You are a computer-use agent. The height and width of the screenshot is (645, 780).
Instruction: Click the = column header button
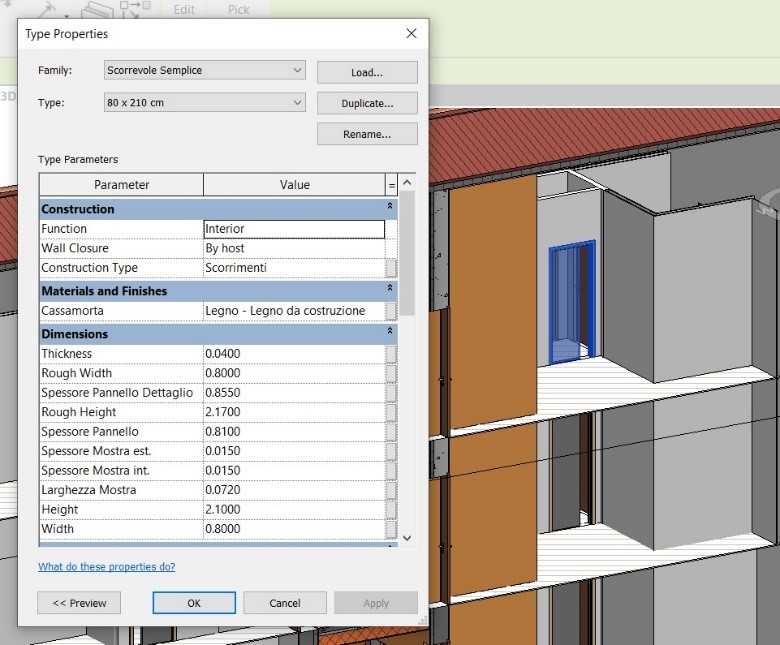pos(391,185)
